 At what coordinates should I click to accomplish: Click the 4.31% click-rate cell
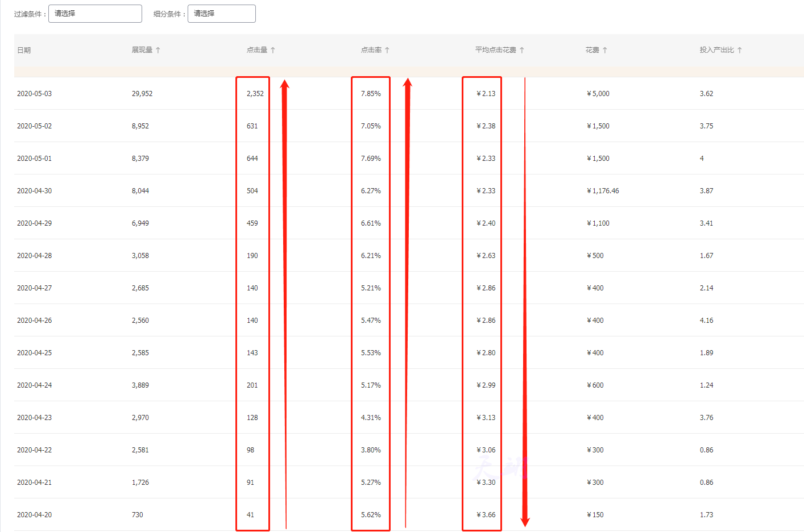[371, 418]
